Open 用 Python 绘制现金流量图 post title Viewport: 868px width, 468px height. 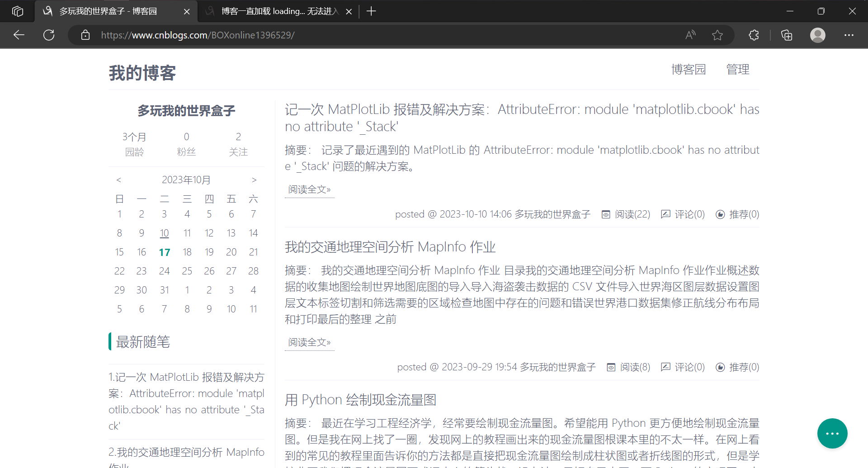(360, 400)
